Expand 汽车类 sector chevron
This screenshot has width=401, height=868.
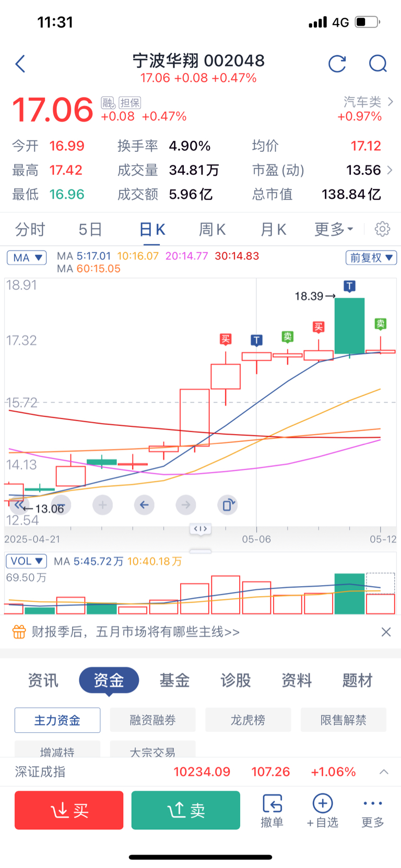click(x=391, y=102)
